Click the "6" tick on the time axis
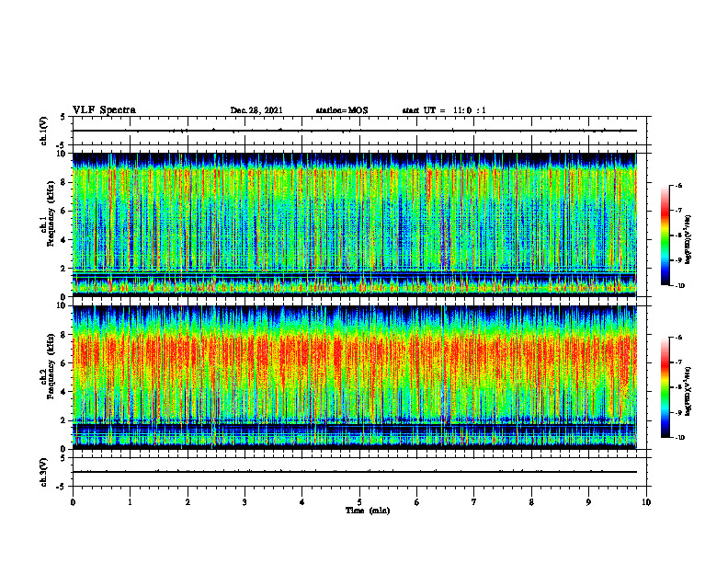This screenshot has height=563, width=728. coord(417,502)
